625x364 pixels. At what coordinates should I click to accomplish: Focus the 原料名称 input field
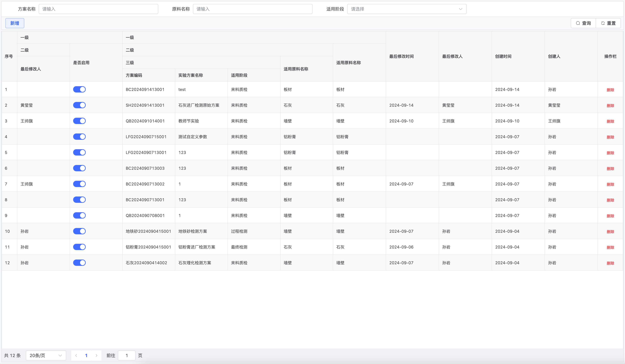click(252, 9)
